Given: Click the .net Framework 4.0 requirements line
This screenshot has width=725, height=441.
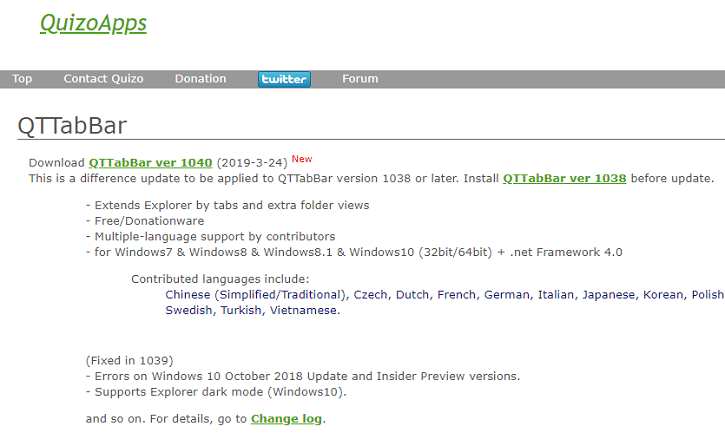Looking at the screenshot, I should pyautogui.click(x=354, y=253).
